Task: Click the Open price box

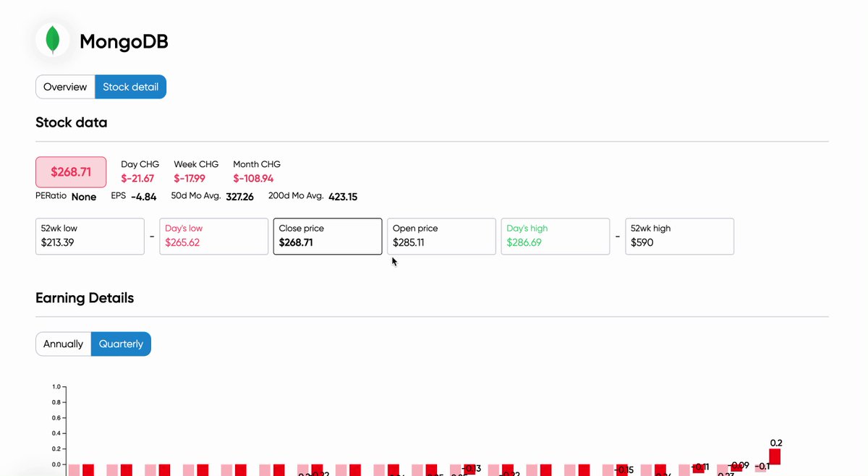Action: pos(441,236)
